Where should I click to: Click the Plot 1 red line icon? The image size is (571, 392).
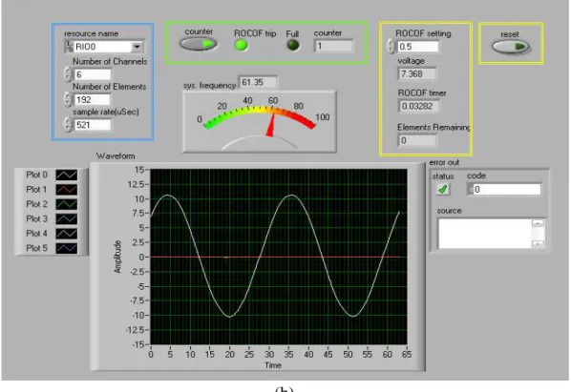(x=66, y=190)
